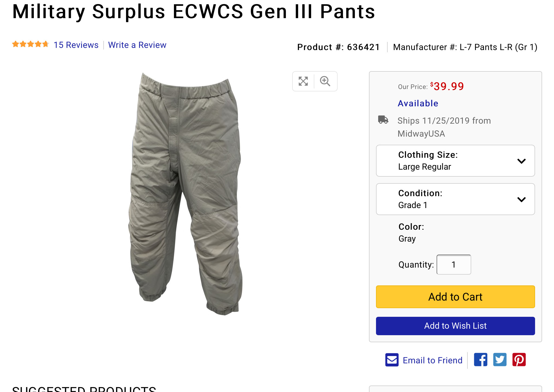Zoom in with the magnifier icon
The image size is (554, 392).
click(325, 81)
